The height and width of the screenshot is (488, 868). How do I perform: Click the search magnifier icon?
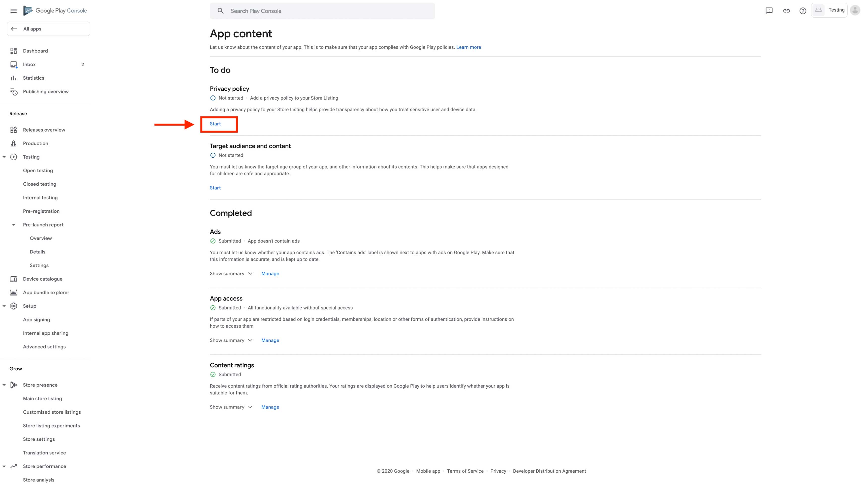click(x=220, y=11)
